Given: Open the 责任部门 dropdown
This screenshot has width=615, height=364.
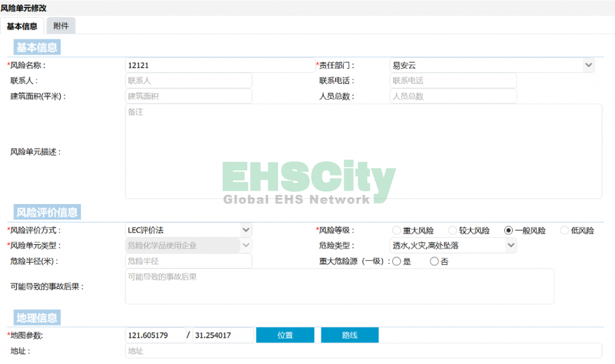Looking at the screenshot, I should (491, 65).
